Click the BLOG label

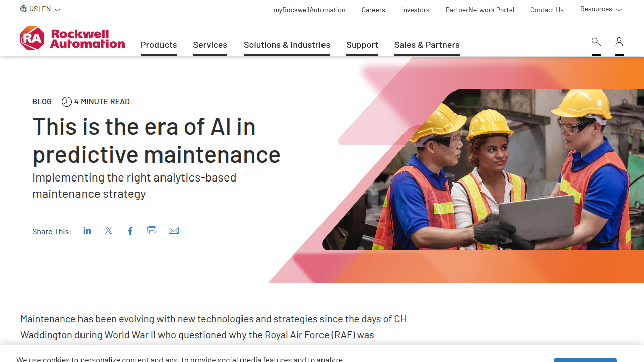(x=42, y=102)
